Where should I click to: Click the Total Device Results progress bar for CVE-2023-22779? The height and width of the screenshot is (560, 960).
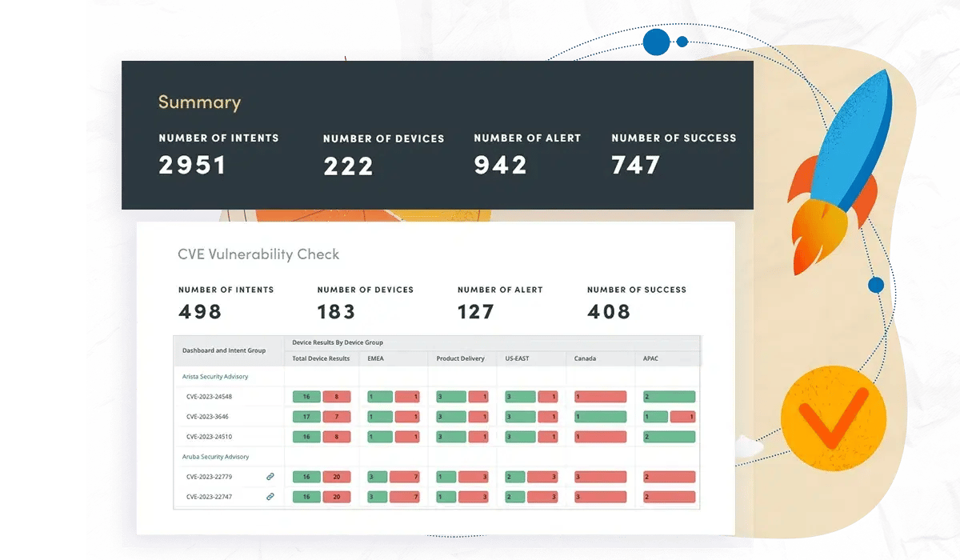coord(322,476)
